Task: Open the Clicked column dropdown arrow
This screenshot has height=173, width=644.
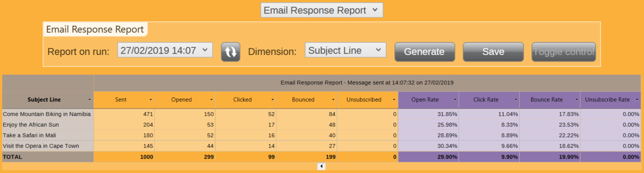Action: pyautogui.click(x=272, y=100)
